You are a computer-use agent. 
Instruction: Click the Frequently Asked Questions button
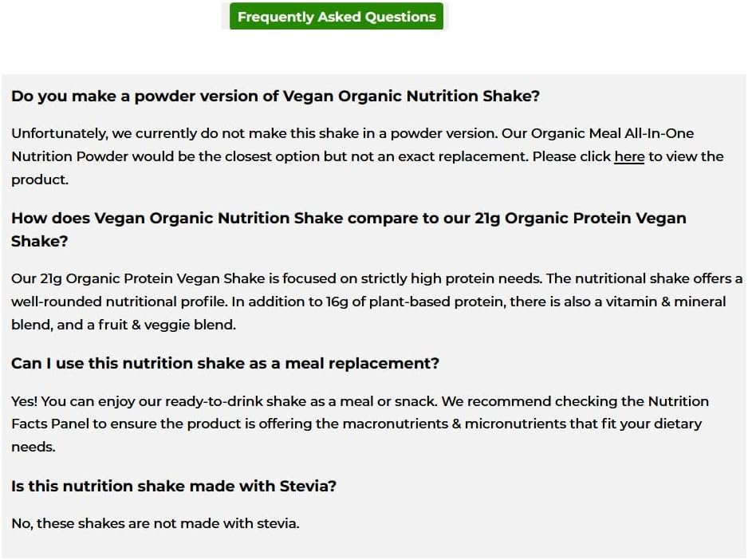coord(336,17)
